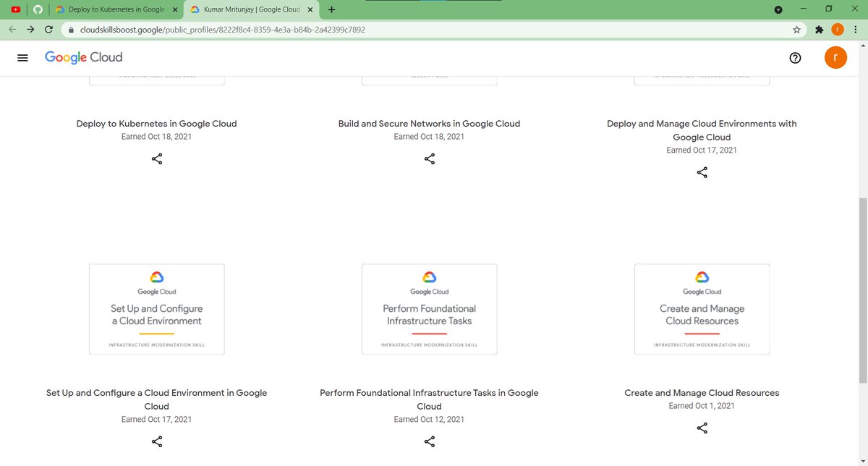Share Set Up and Configure Cloud Environment badge
868x466 pixels.
coord(157,441)
